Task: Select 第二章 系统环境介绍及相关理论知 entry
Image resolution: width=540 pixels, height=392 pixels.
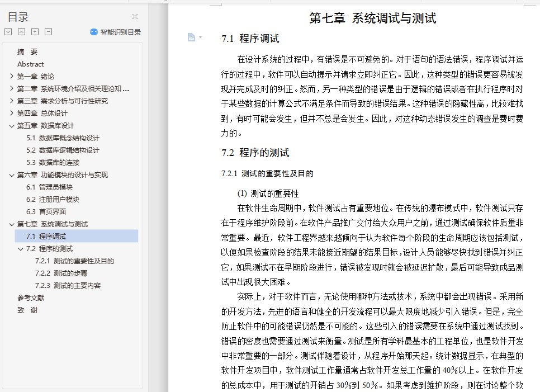Action: 73,89
